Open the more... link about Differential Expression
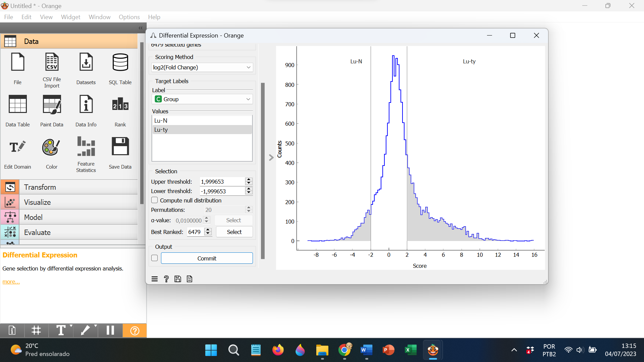 tap(10, 281)
